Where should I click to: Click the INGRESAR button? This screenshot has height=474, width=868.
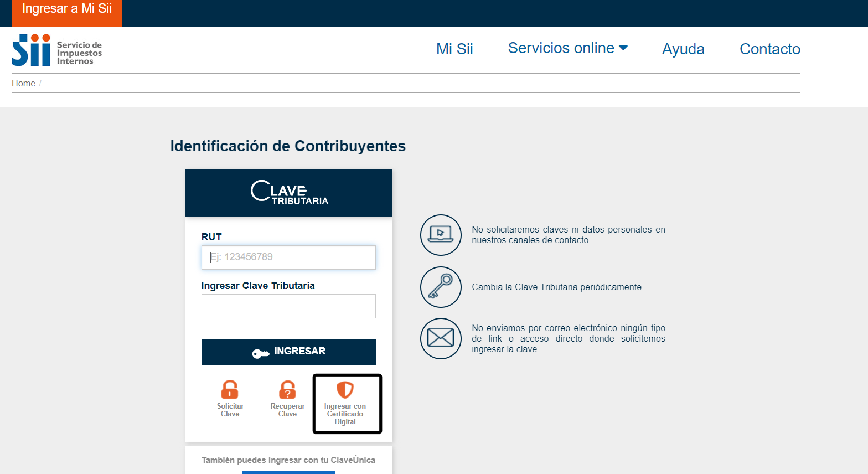(x=288, y=352)
